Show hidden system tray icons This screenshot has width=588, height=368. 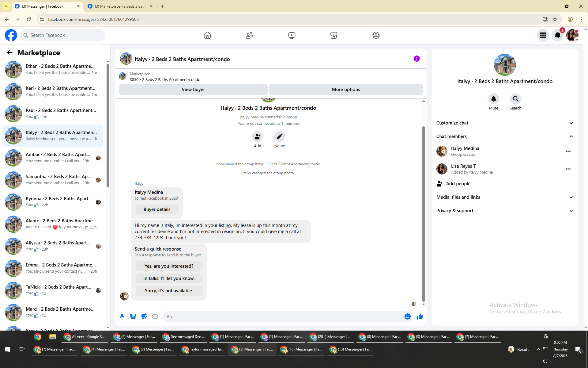[x=538, y=349]
